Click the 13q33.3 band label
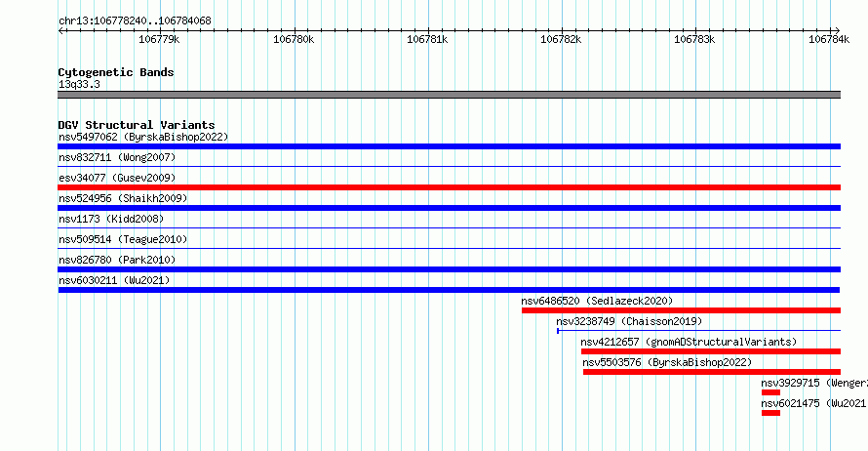 point(79,84)
